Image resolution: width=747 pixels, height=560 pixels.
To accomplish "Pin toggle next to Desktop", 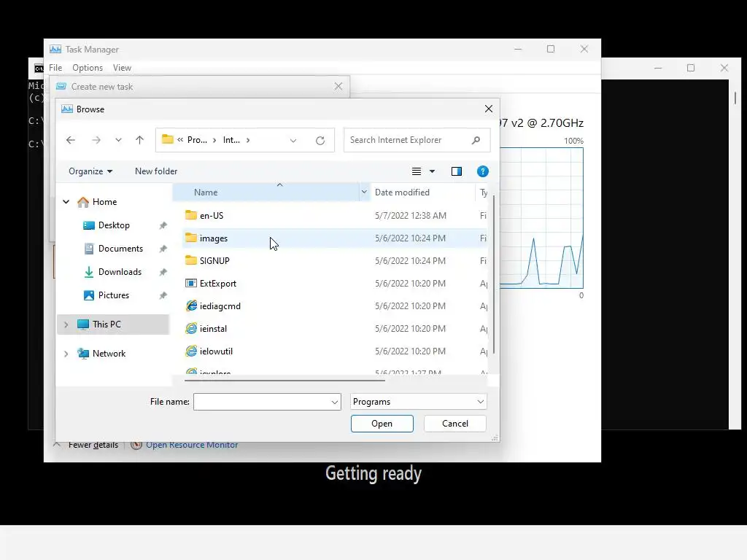I will pyautogui.click(x=163, y=225).
